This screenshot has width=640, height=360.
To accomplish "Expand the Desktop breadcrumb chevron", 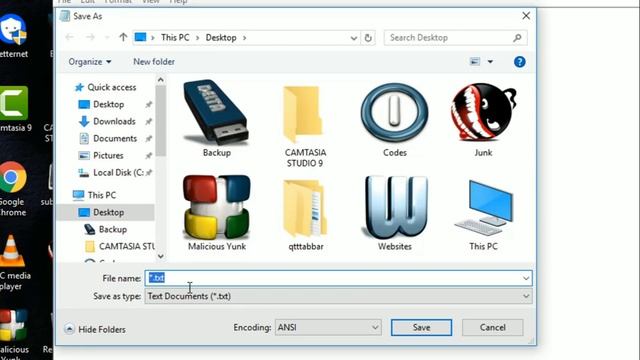I will (x=244, y=38).
